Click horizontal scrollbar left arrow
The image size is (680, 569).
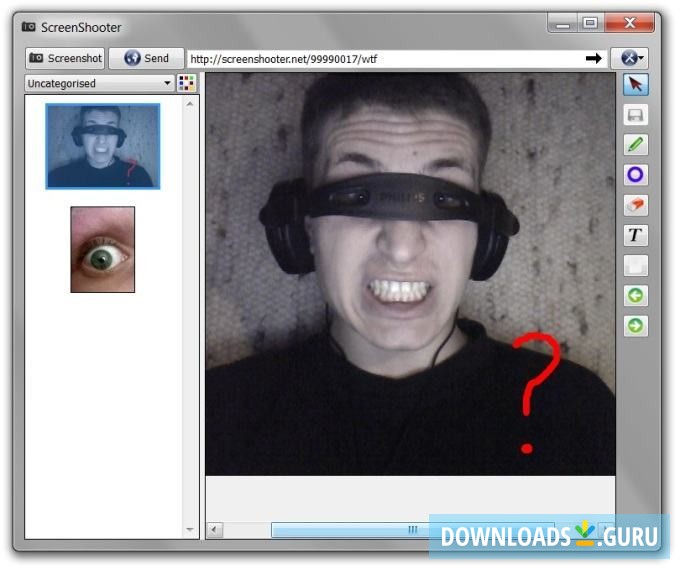click(216, 532)
